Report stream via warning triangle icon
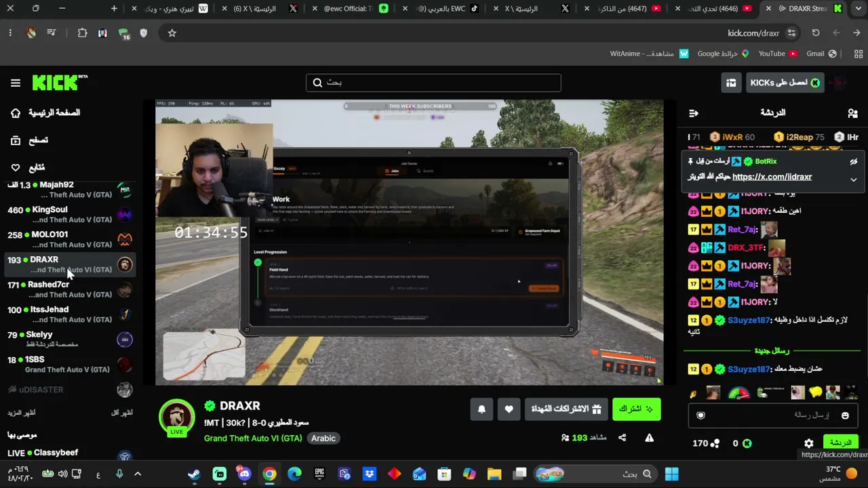 coord(649,438)
